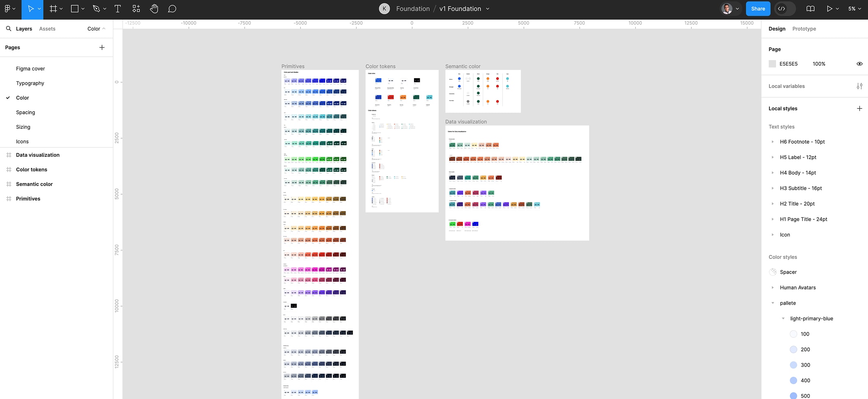
Task: Open Move tool options dropdown
Action: point(39,9)
